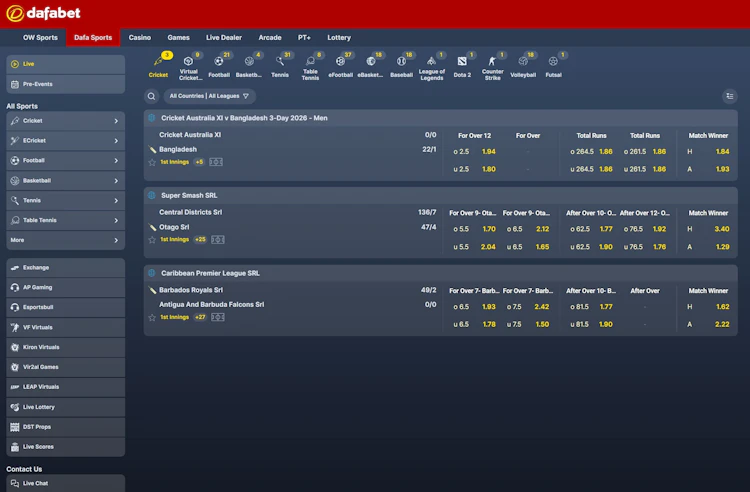
Task: Open the PT+ tab
Action: [304, 37]
